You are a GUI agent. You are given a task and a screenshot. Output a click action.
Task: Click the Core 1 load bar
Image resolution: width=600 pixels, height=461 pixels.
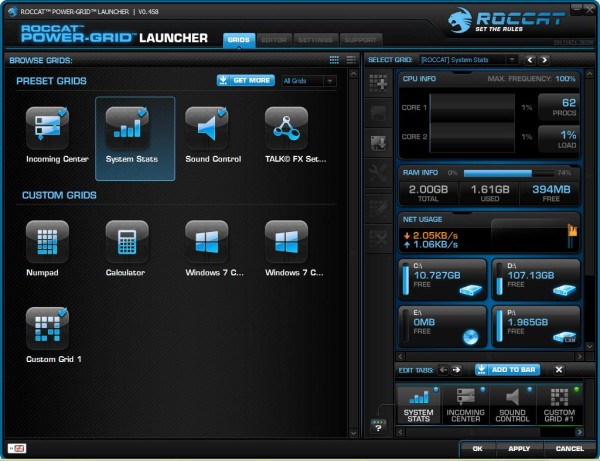point(472,108)
